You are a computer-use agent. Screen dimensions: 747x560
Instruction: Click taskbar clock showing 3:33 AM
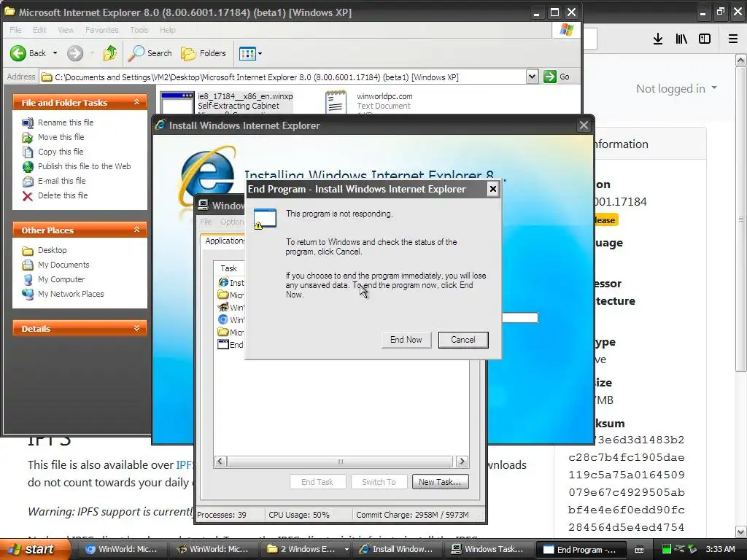coord(720,550)
